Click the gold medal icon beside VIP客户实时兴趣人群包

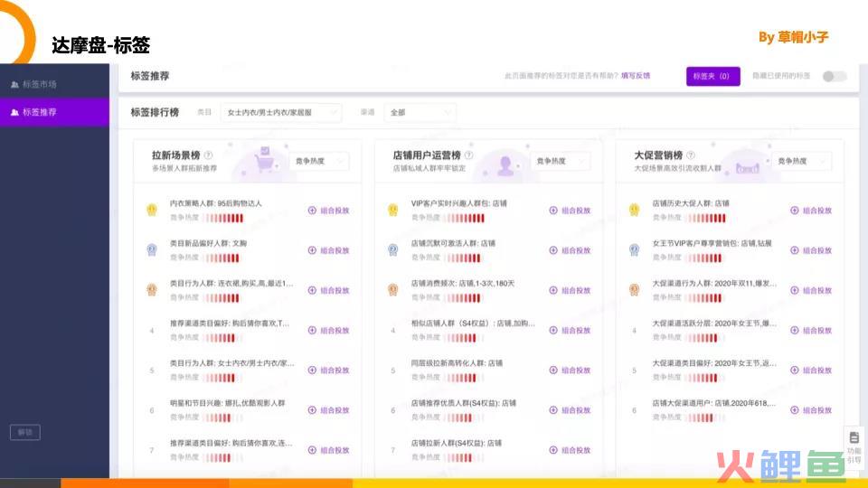click(393, 211)
